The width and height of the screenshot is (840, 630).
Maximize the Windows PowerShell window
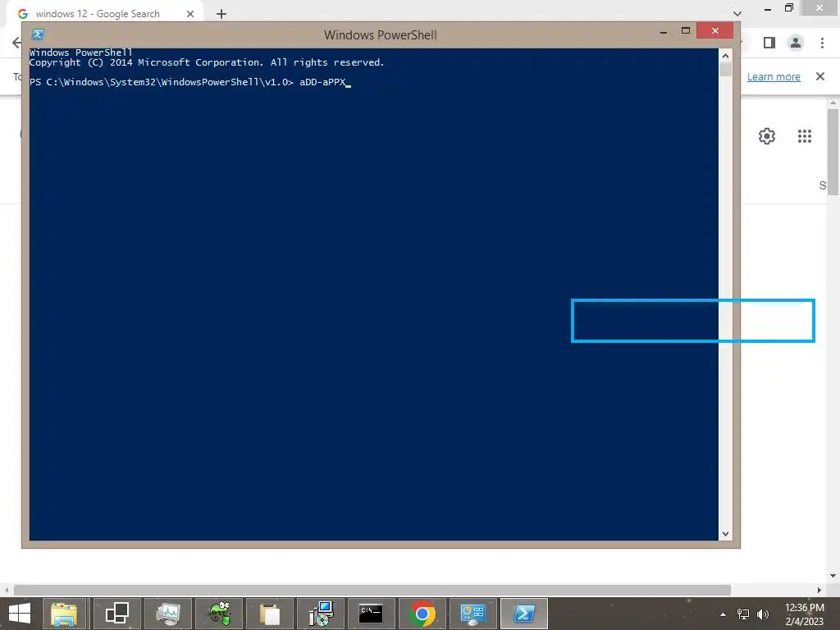click(x=686, y=31)
